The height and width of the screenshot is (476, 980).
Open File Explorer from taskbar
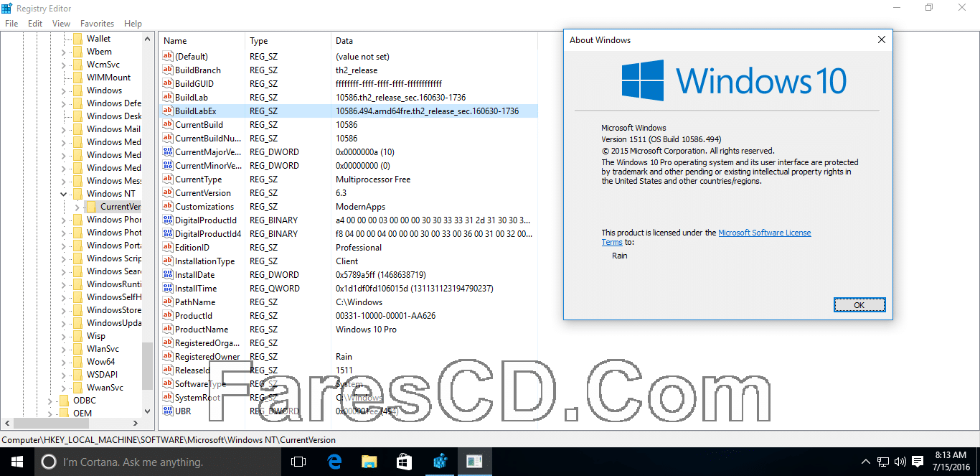coord(369,462)
